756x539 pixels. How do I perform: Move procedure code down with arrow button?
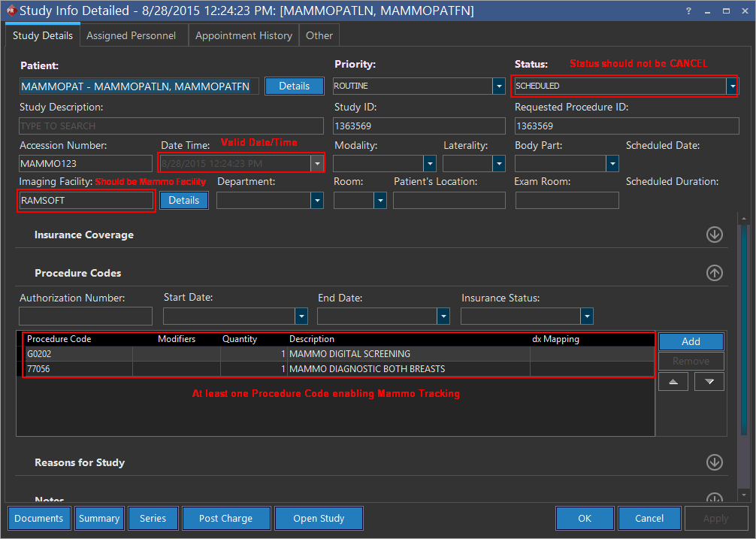[x=709, y=382]
